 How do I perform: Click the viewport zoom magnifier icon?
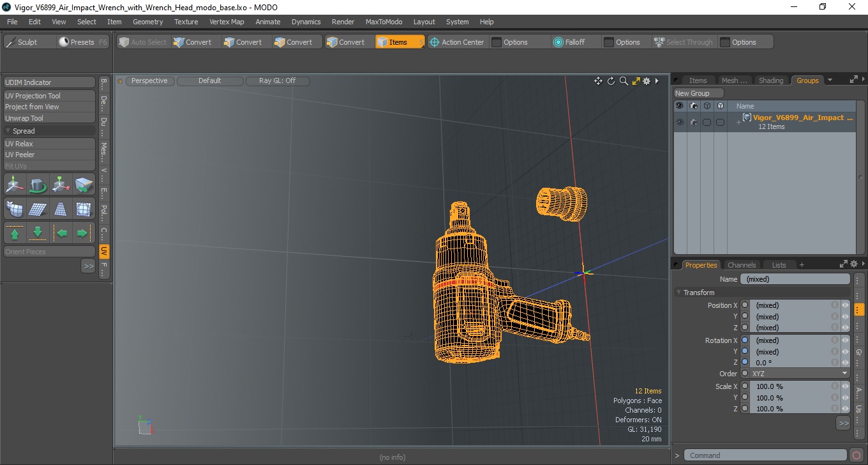624,81
